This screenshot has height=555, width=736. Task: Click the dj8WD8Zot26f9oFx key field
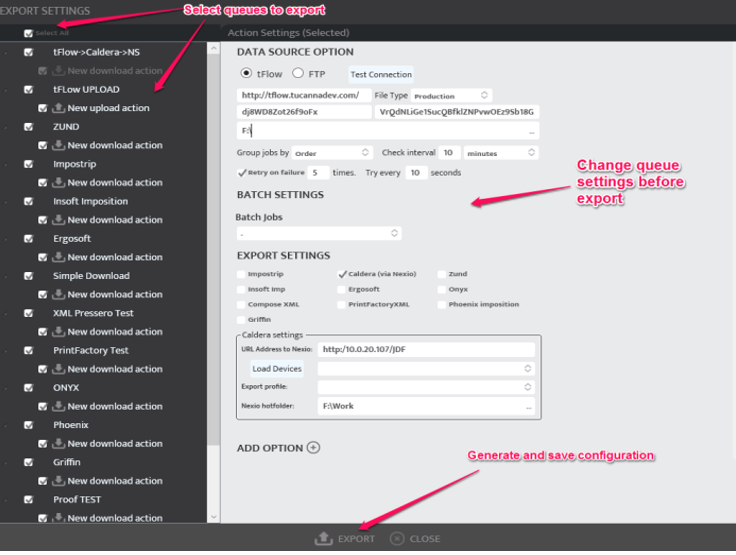tap(304, 112)
